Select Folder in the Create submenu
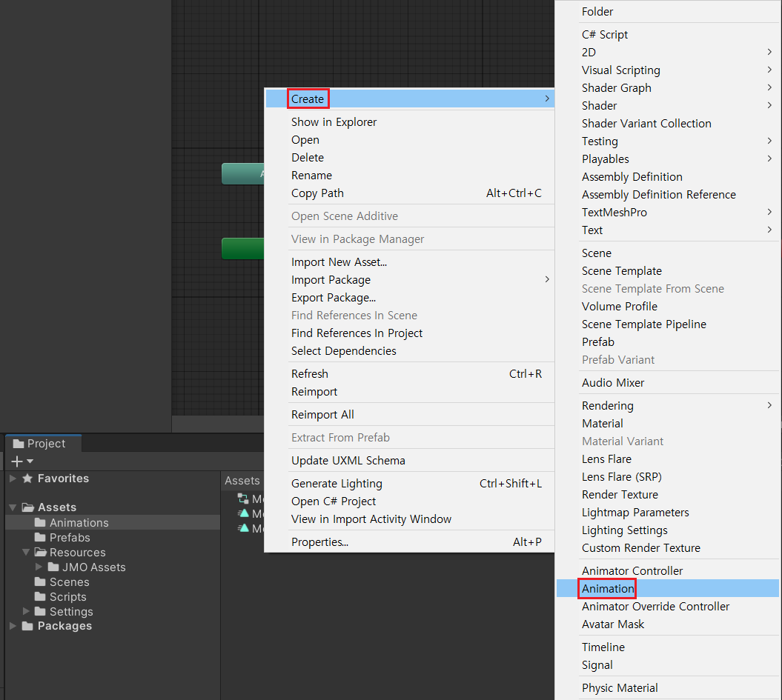Image resolution: width=782 pixels, height=700 pixels. click(667, 11)
